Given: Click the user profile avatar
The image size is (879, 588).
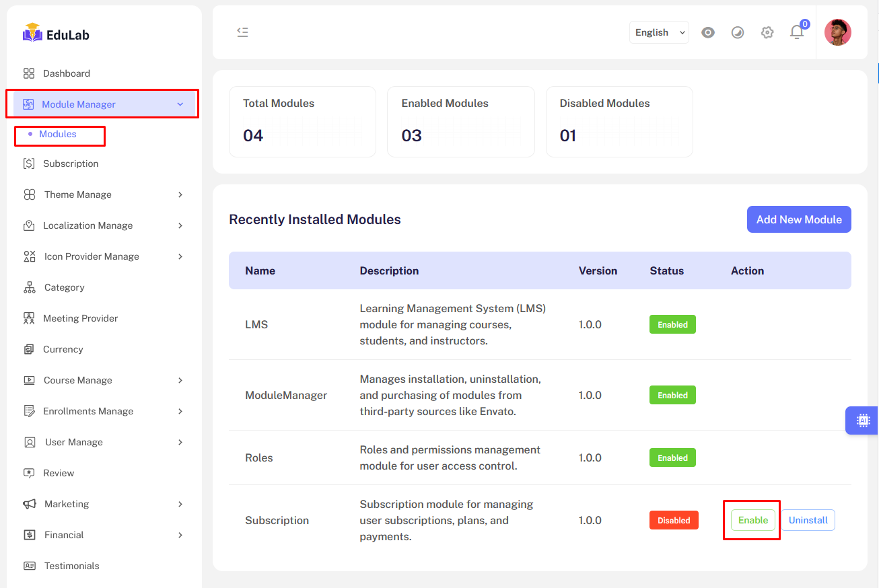Looking at the screenshot, I should [x=837, y=32].
